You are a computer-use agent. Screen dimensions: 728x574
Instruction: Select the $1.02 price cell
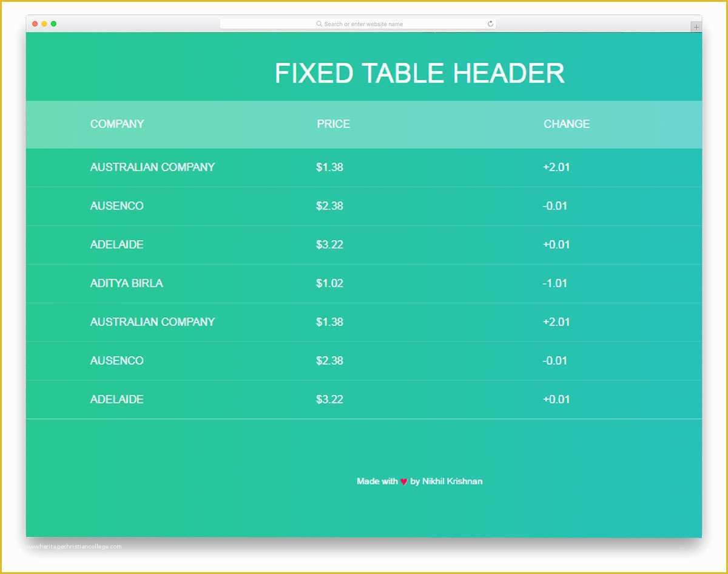tap(329, 283)
